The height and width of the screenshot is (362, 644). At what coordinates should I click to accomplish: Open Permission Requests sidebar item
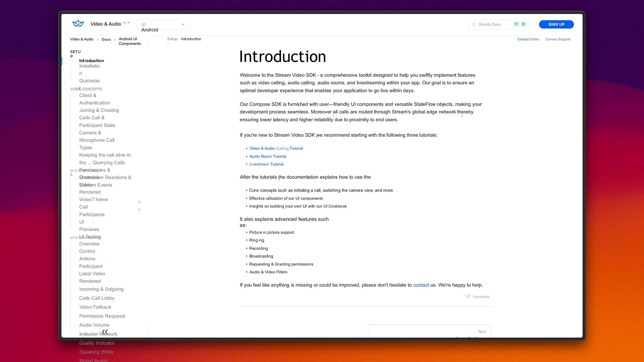102,316
